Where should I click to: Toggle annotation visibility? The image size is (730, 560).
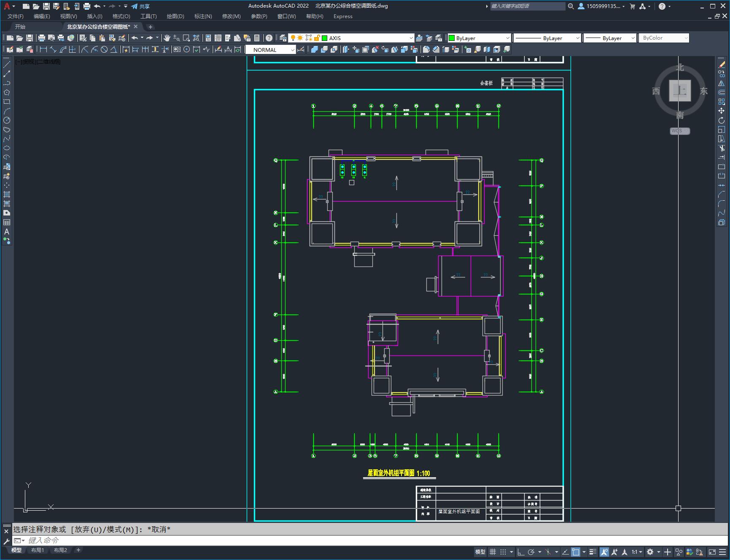[x=604, y=552]
